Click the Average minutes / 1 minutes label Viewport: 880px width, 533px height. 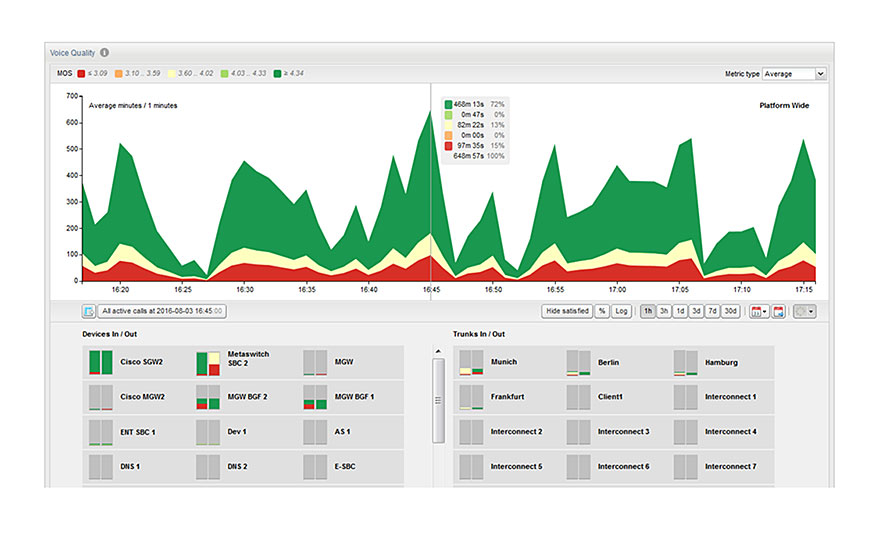click(x=133, y=105)
